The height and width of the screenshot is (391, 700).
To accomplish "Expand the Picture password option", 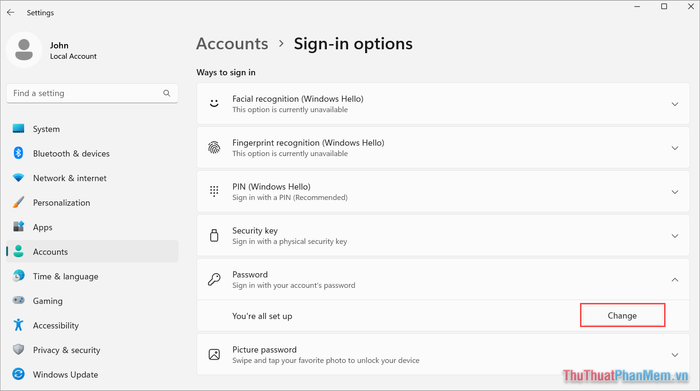I will pyautogui.click(x=443, y=354).
